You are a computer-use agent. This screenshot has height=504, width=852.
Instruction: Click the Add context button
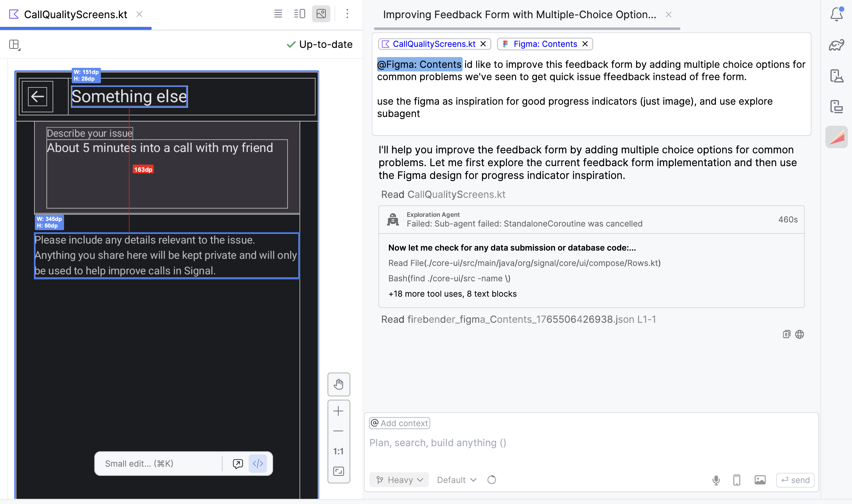coord(399,423)
